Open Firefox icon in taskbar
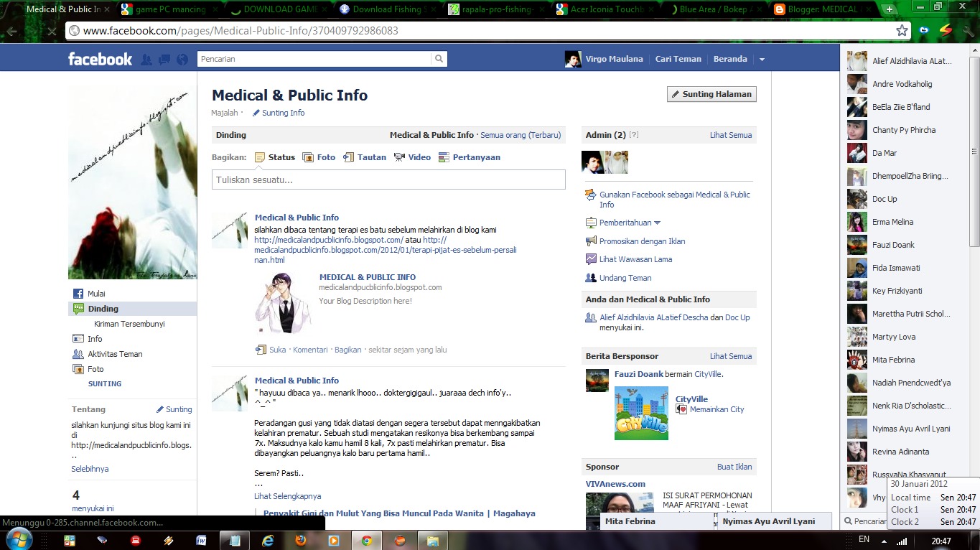Image resolution: width=980 pixels, height=550 pixels. 301,540
